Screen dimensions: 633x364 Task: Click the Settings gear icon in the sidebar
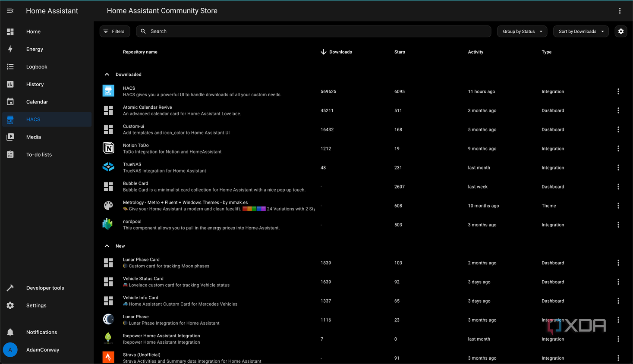click(10, 305)
